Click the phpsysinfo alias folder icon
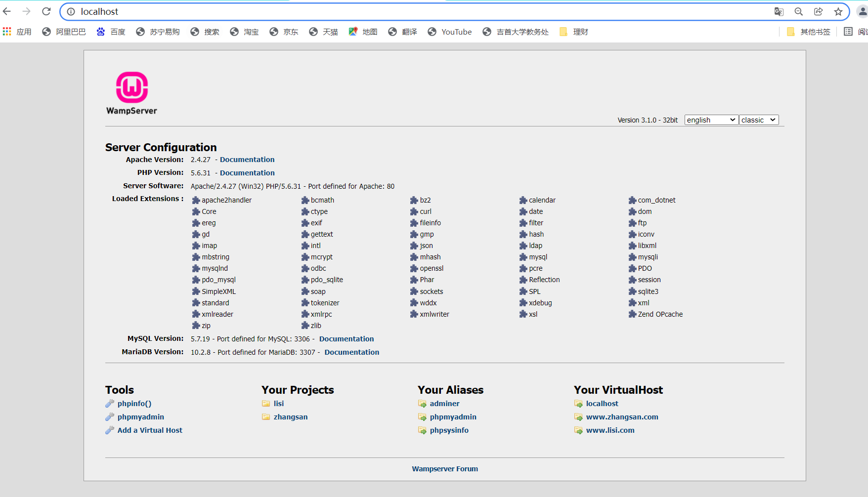The image size is (868, 497). (422, 430)
